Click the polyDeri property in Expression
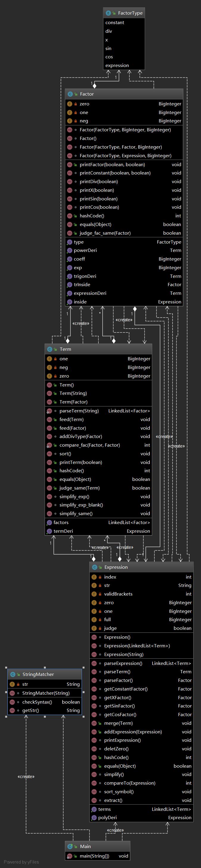Viewport: 201px width, 868px height. tap(107, 817)
